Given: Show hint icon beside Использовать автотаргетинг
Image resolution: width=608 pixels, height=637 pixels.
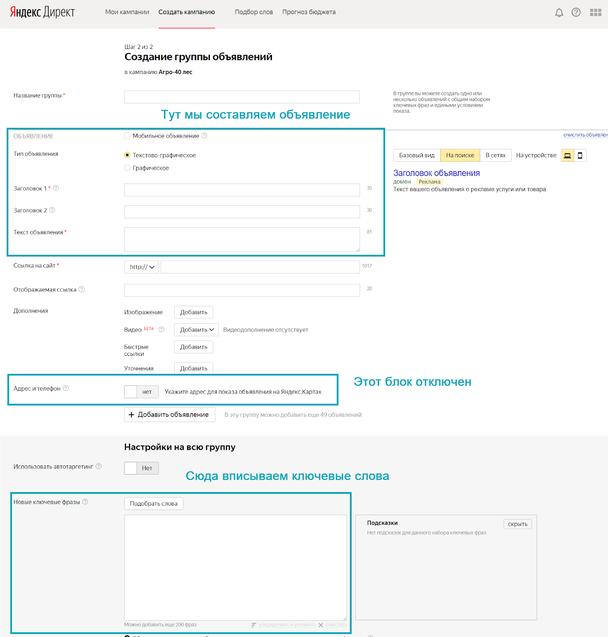Looking at the screenshot, I should click(99, 466).
